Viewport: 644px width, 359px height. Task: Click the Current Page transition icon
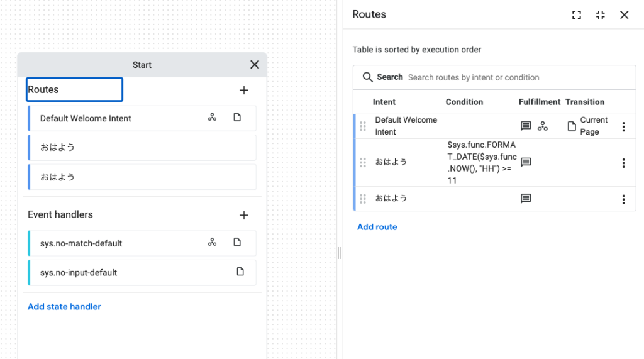tap(572, 126)
